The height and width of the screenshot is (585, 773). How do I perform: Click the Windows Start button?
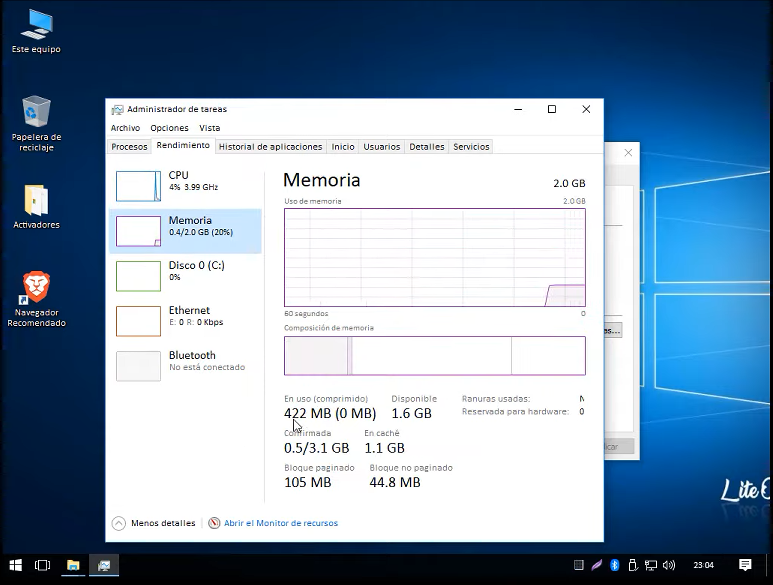pyautogui.click(x=16, y=565)
